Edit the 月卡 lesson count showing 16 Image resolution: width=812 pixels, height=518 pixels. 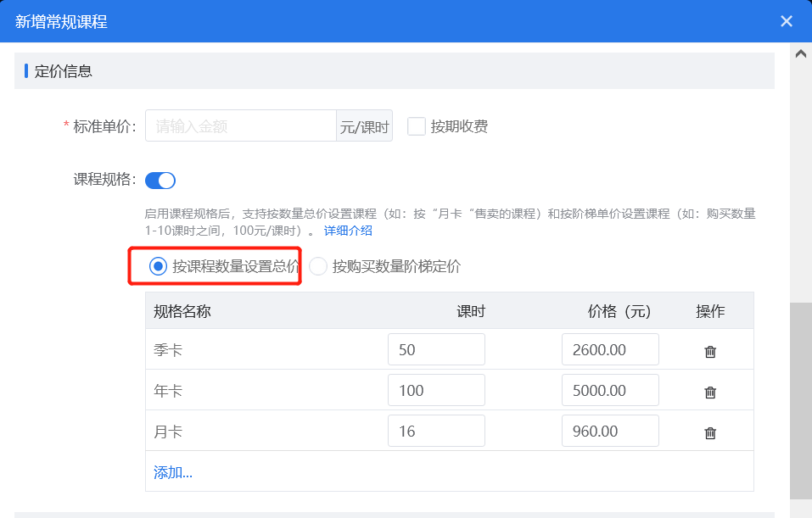point(436,430)
